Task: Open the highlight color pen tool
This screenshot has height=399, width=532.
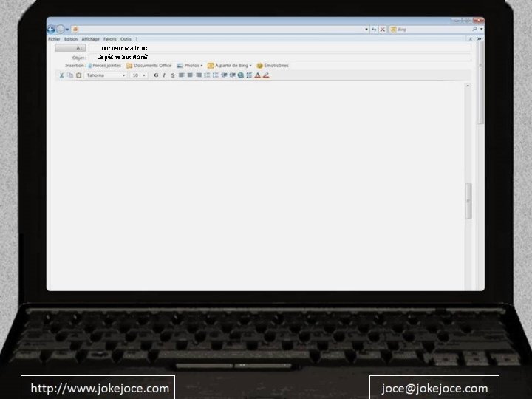Action: point(266,75)
